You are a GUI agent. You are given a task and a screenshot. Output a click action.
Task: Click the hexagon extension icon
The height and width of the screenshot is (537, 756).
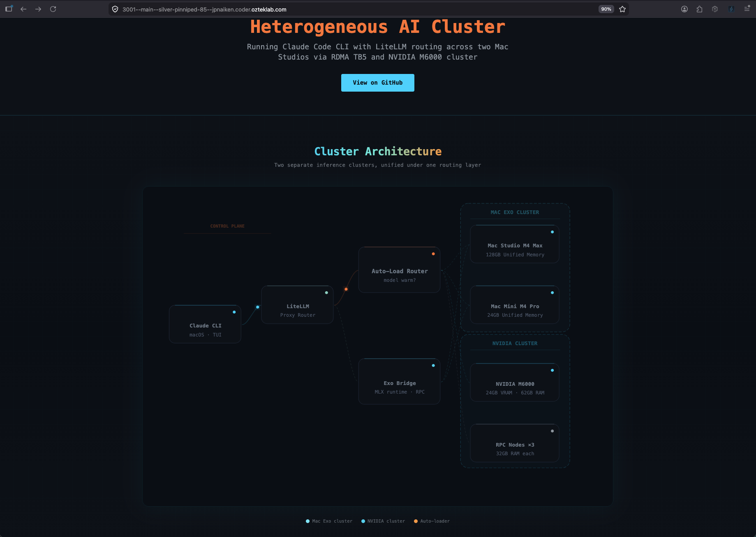[x=715, y=9]
